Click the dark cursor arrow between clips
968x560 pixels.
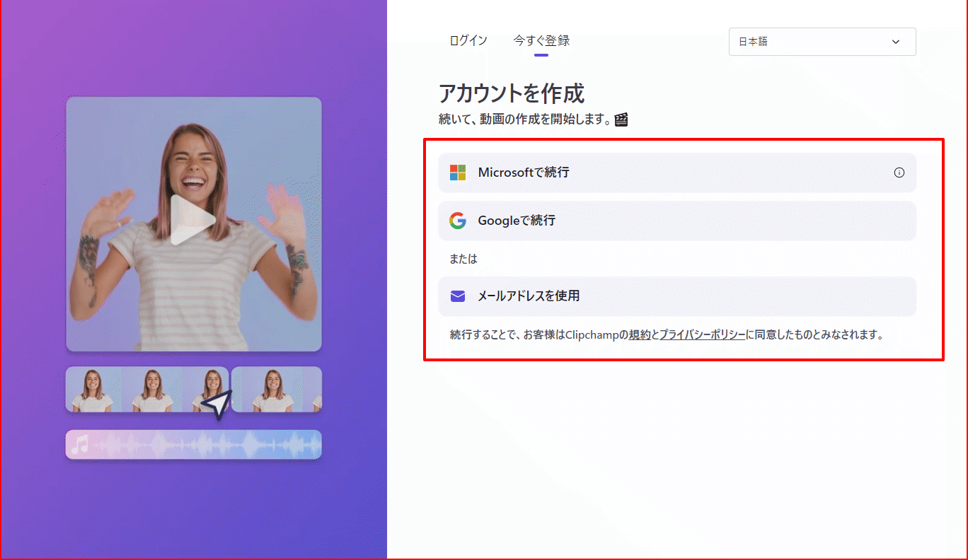tap(217, 404)
